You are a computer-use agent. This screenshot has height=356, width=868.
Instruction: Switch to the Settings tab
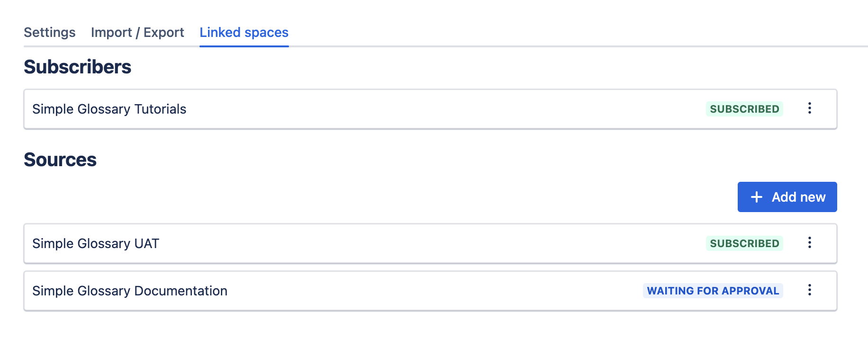[50, 32]
